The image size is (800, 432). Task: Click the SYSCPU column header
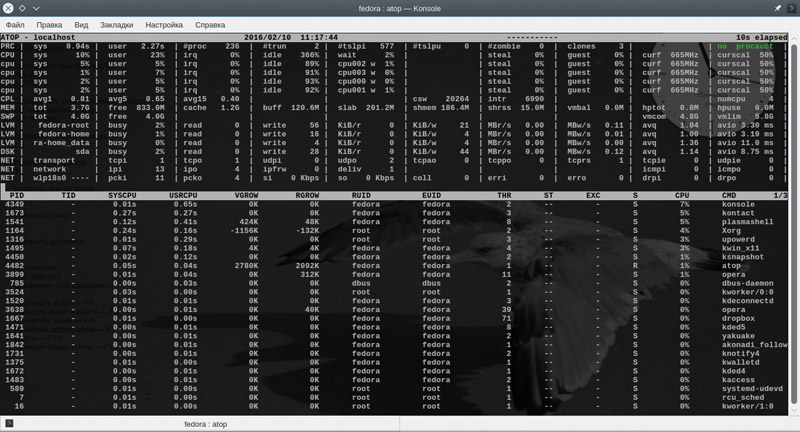[x=122, y=195]
